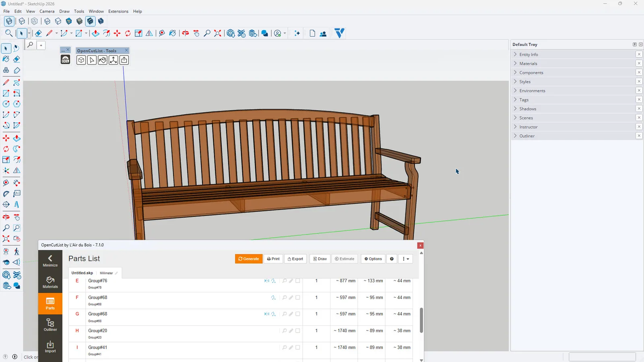Tick checkbox for part H Group#20

pyautogui.click(x=298, y=331)
